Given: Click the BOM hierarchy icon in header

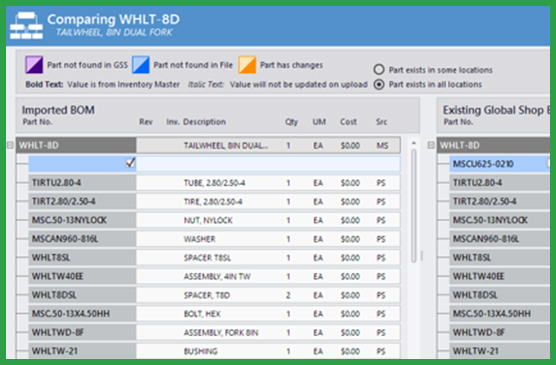Looking at the screenshot, I should 27,26.
